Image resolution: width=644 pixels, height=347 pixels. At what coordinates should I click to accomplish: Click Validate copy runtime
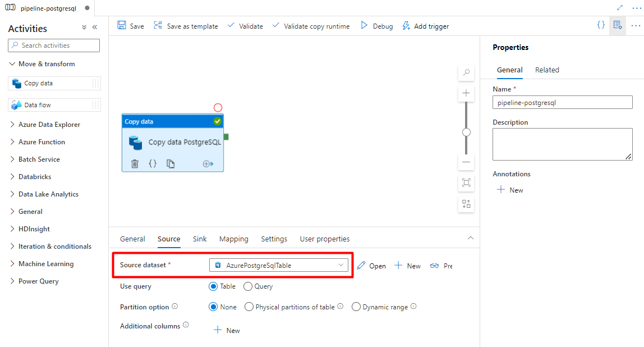tap(311, 26)
